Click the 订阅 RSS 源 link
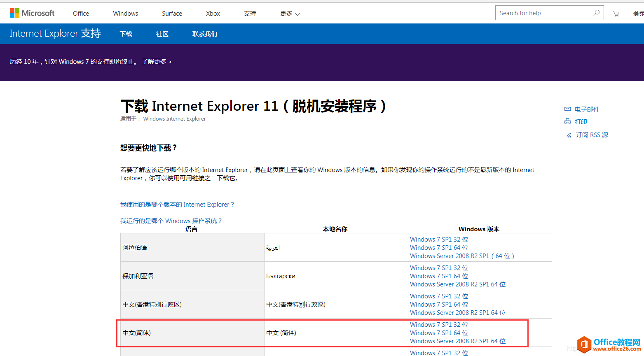This screenshot has height=356, width=644. [x=592, y=135]
